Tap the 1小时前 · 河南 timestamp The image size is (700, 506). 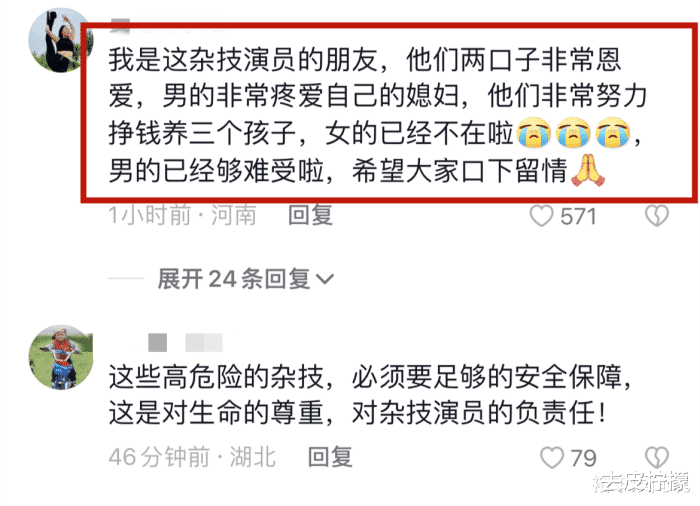pyautogui.click(x=183, y=216)
